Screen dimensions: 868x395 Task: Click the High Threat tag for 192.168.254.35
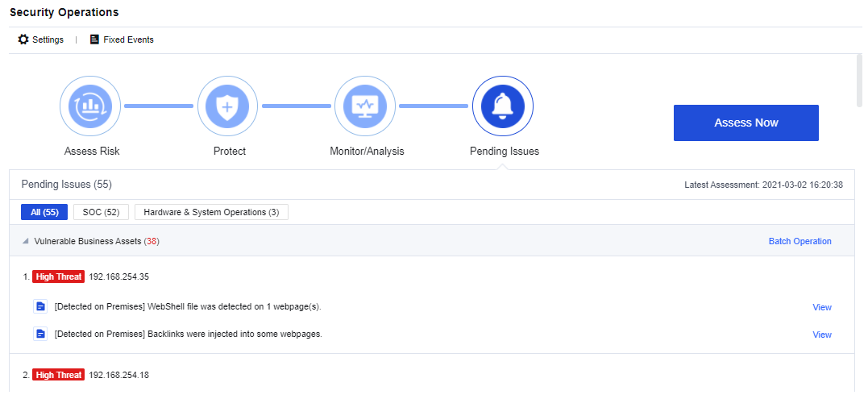[58, 276]
